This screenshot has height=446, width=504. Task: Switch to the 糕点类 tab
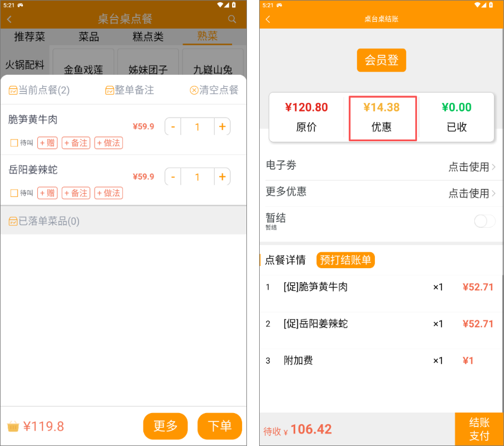pyautogui.click(x=148, y=37)
